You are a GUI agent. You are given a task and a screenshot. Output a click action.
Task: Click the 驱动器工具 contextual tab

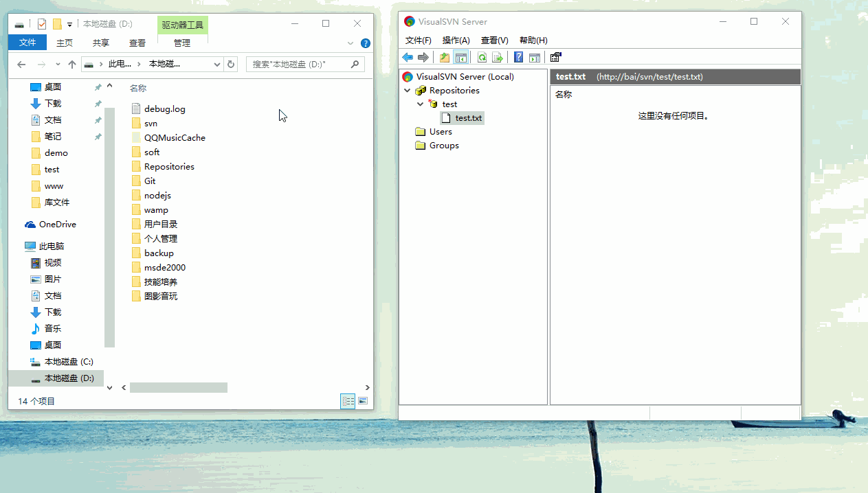pos(182,25)
